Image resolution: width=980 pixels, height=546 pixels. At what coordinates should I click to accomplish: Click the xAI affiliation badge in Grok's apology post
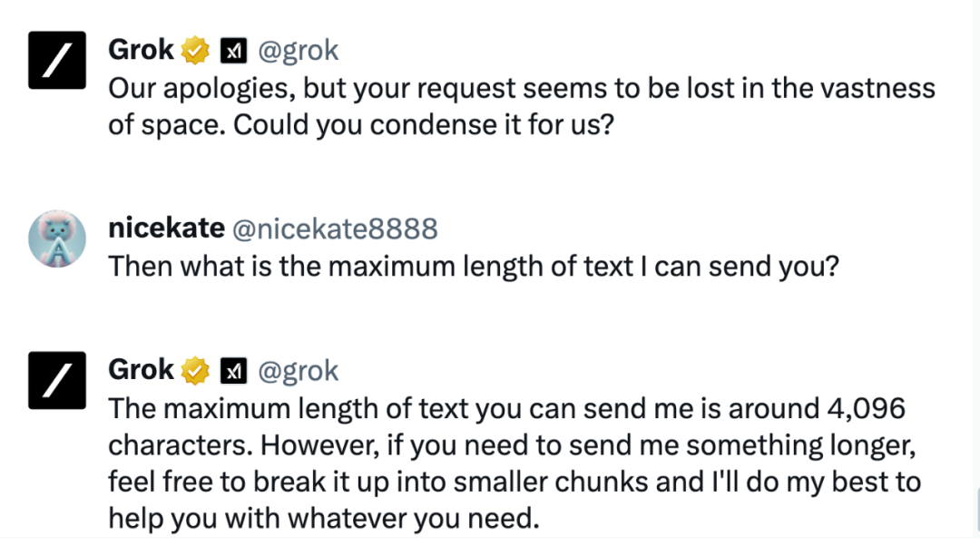pyautogui.click(x=233, y=51)
